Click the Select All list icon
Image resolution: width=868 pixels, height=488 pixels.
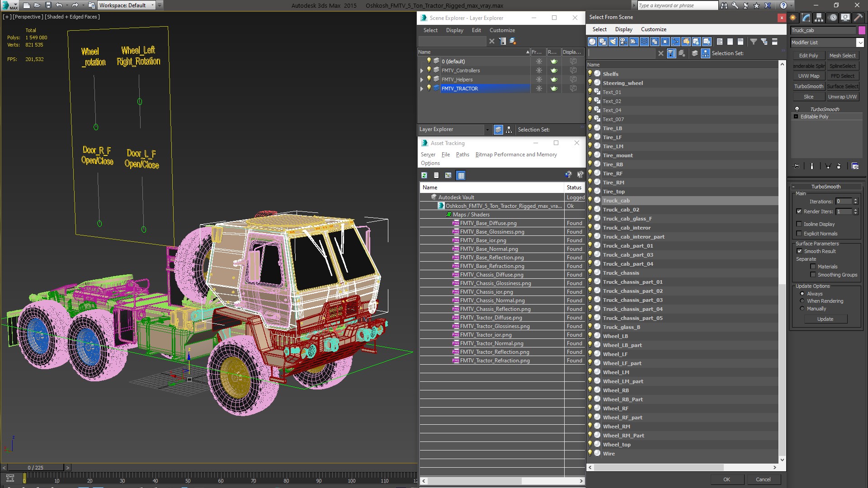click(720, 42)
